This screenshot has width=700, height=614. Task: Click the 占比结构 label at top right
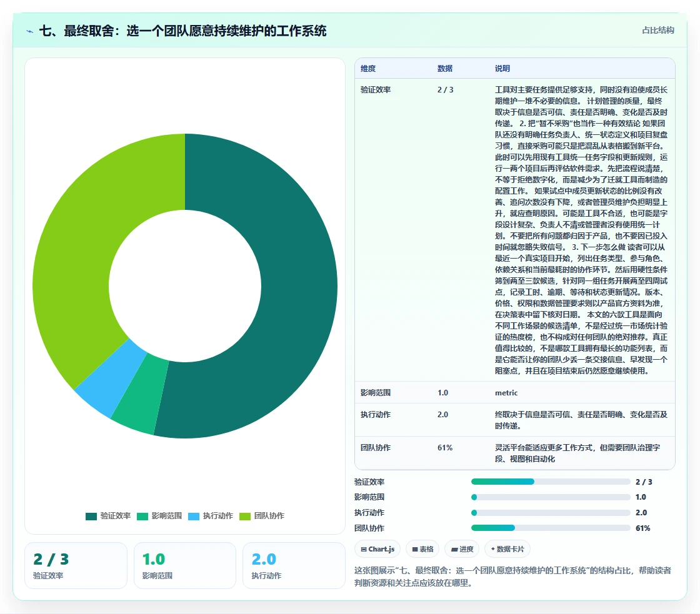pos(657,31)
